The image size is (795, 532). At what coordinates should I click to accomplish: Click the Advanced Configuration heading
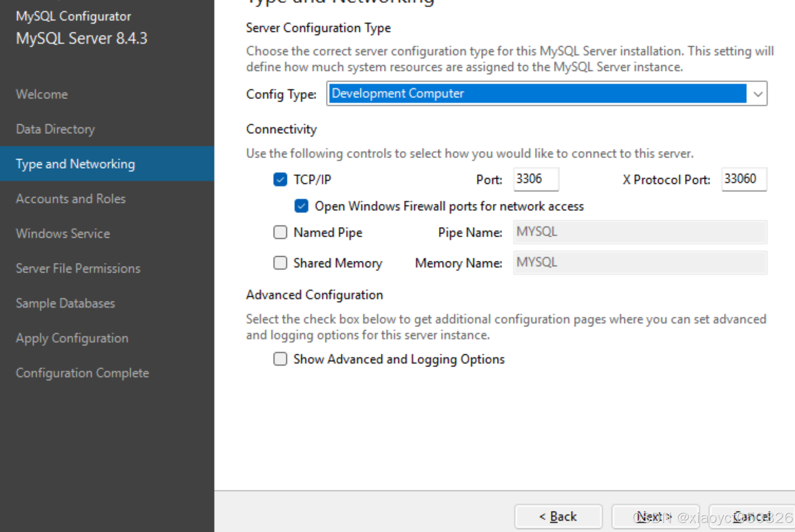[315, 295]
